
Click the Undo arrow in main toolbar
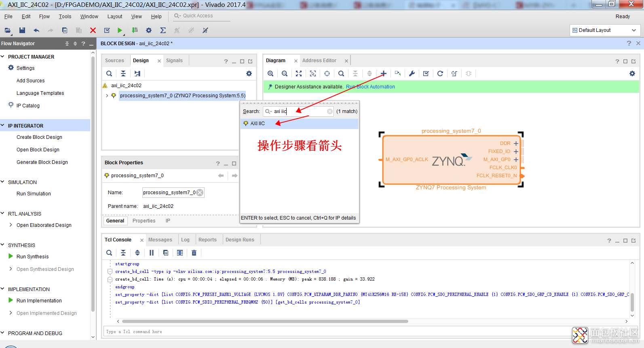pyautogui.click(x=36, y=30)
